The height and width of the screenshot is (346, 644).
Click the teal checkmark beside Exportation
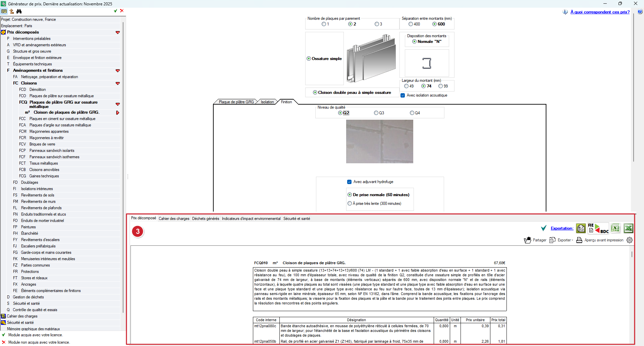pos(544,228)
